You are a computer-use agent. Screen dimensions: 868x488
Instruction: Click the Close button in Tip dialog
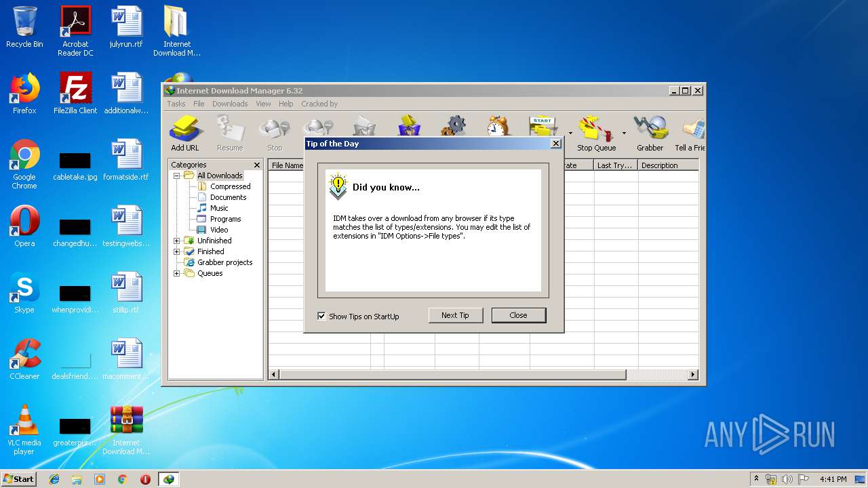(518, 315)
